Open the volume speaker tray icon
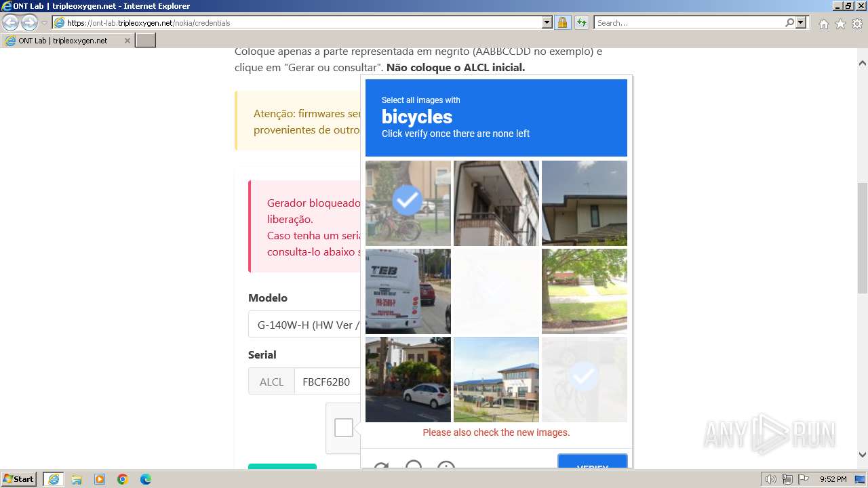The image size is (868, 488). click(x=771, y=479)
